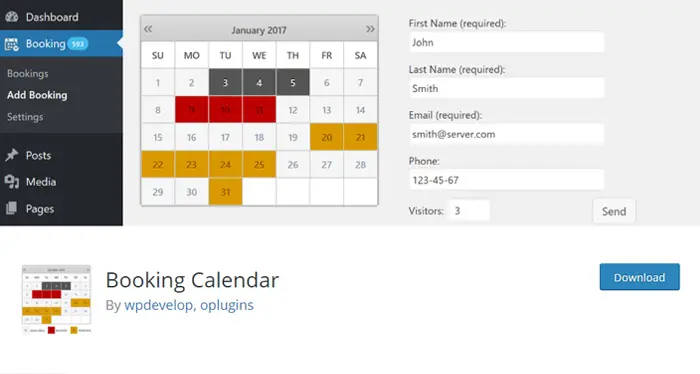Pick available date 17 on the calendar
This screenshot has height=374, width=700.
point(225,137)
